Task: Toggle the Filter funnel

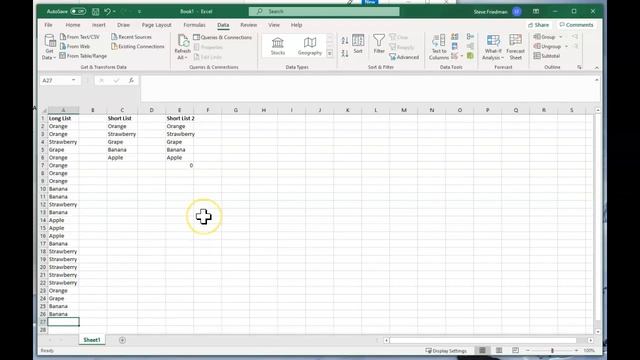Action: pos(379,44)
